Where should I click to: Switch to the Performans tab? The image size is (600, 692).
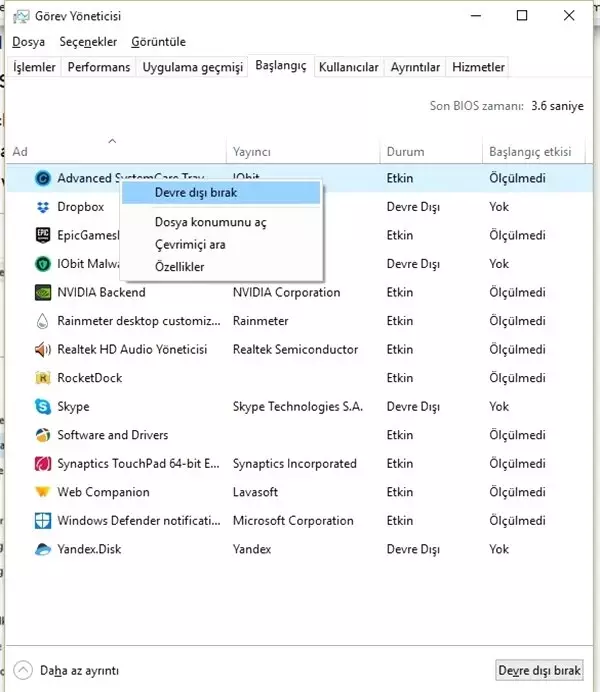(x=99, y=67)
